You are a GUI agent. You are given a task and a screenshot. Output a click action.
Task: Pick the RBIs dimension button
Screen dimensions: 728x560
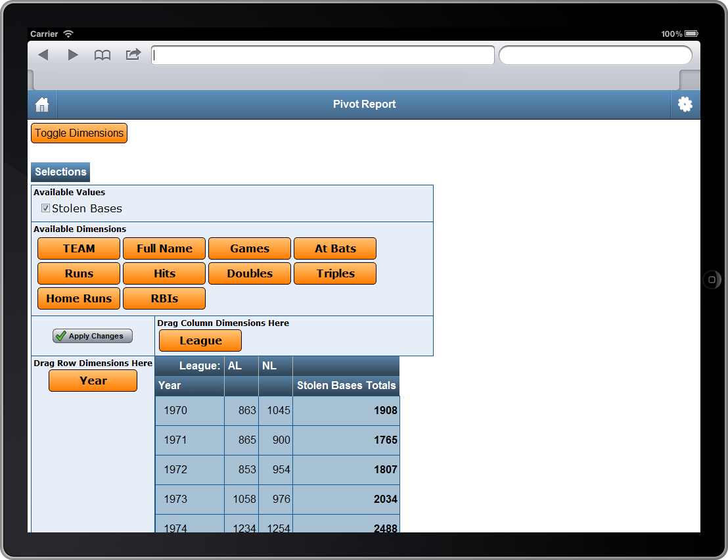click(x=164, y=298)
